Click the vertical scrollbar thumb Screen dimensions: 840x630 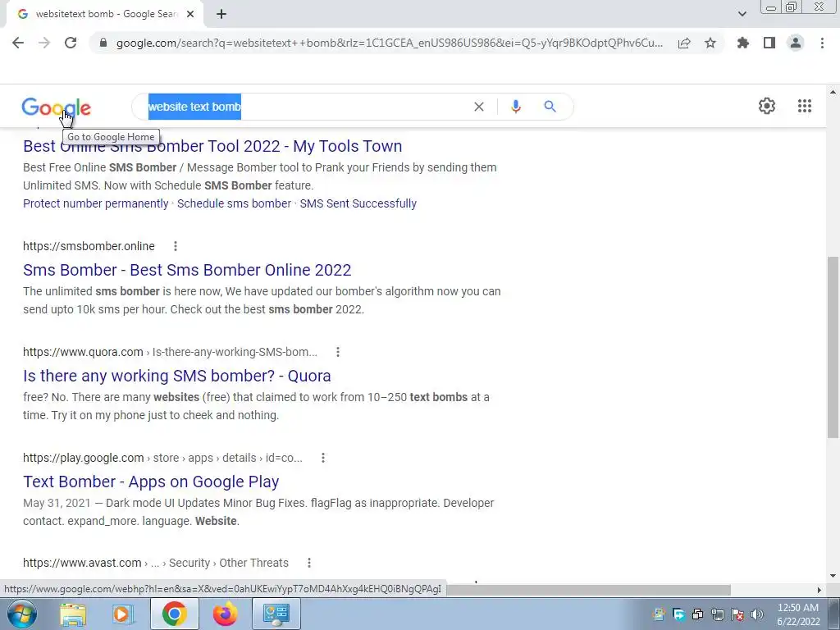(x=833, y=347)
